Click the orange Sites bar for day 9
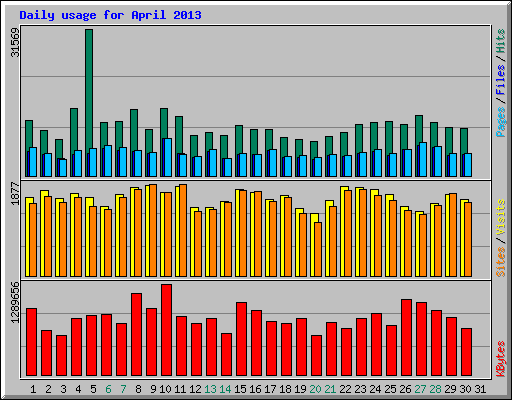 pos(153,230)
